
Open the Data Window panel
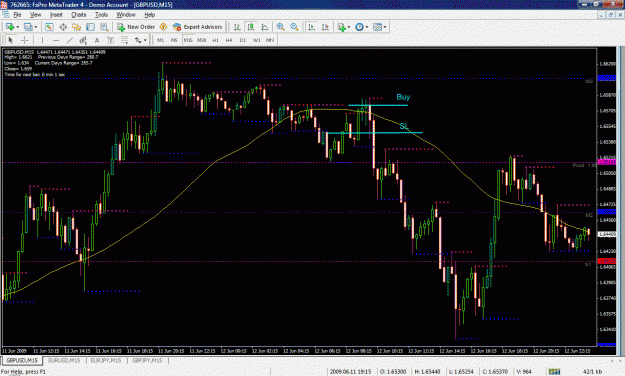[63, 27]
